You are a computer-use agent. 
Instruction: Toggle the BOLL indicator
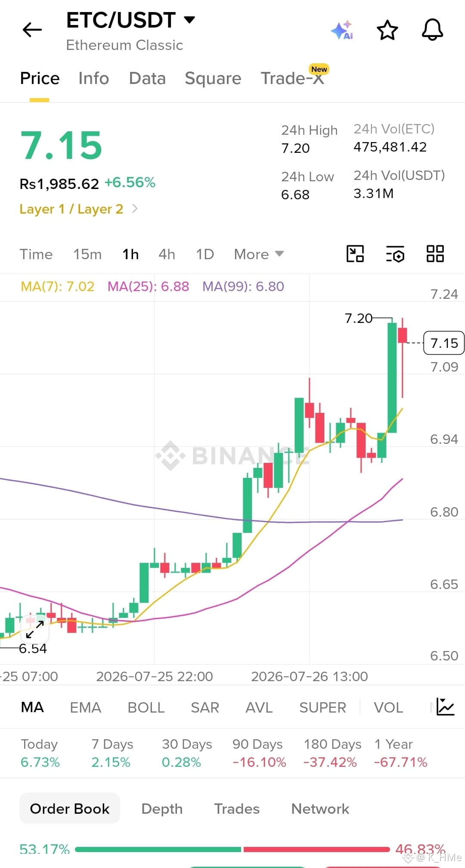(146, 707)
